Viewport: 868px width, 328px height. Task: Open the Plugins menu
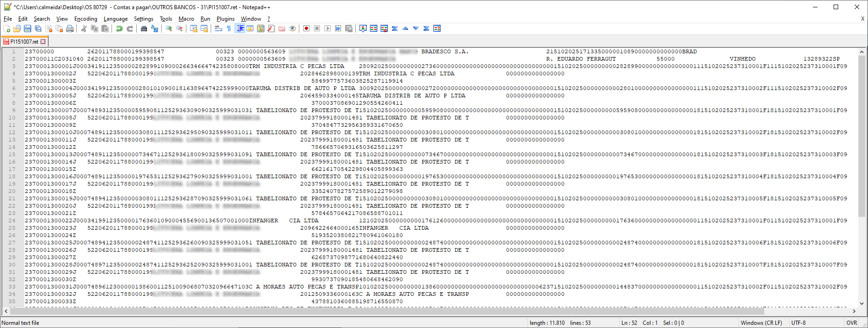[x=225, y=19]
